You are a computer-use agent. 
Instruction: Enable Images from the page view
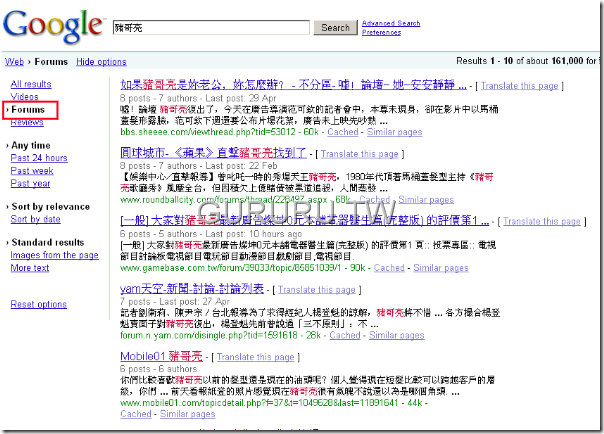click(54, 255)
